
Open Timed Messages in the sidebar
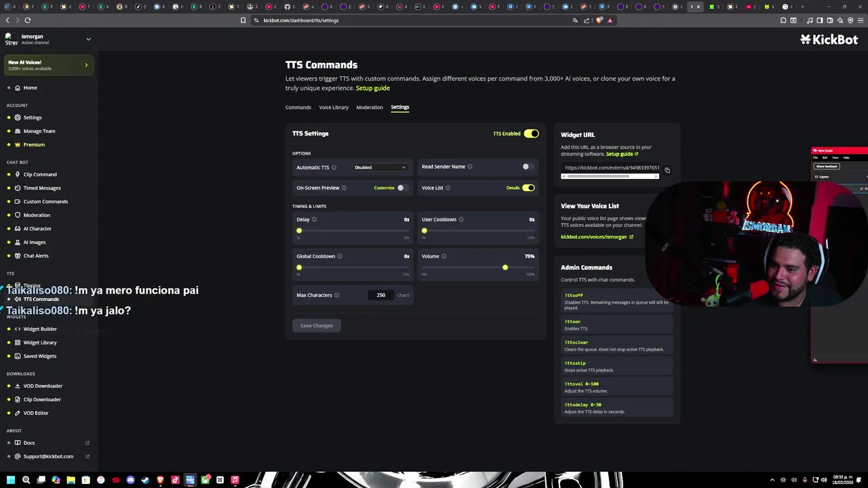[x=42, y=188]
